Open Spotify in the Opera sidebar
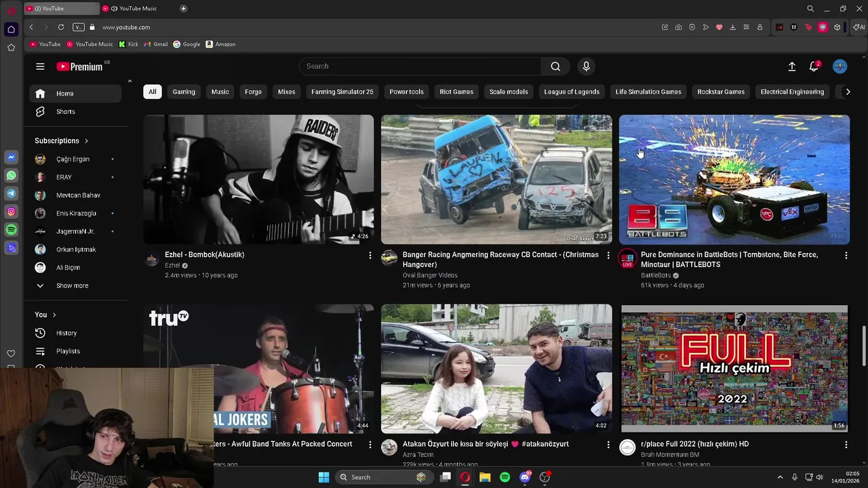Screen dimensions: 868x488 [x=11, y=230]
